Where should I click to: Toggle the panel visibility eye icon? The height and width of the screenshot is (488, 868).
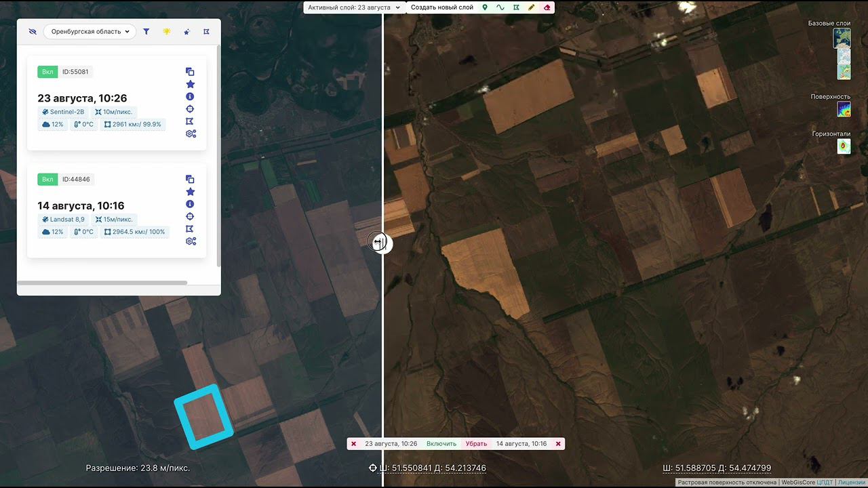(x=33, y=32)
